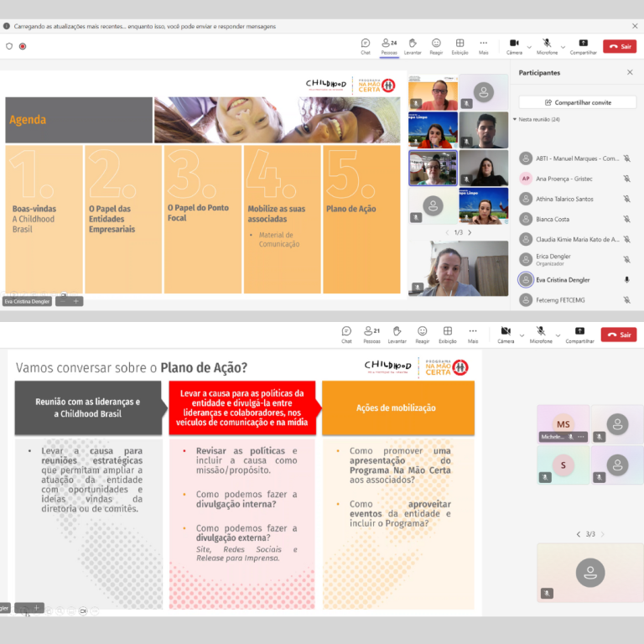Expand microphone options arrow in the Agenda meeting
Viewport: 644px width, 644px height.
pyautogui.click(x=563, y=47)
